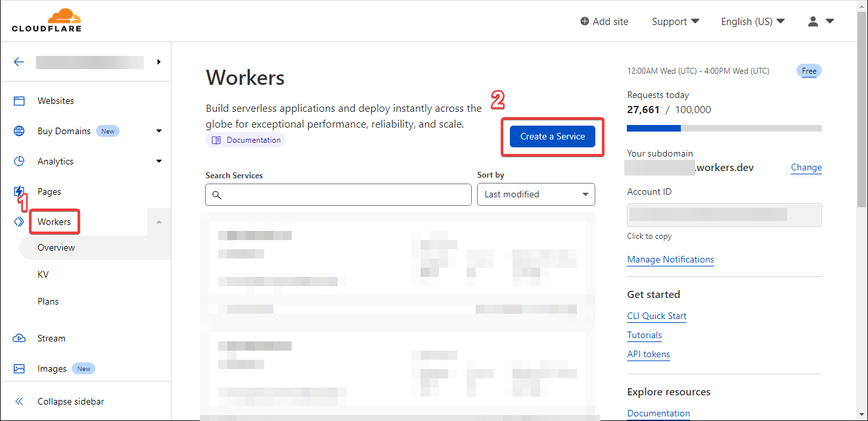Screen dimensions: 868x421
Task: Open the Sort by Last modified dropdown
Action: pos(536,194)
